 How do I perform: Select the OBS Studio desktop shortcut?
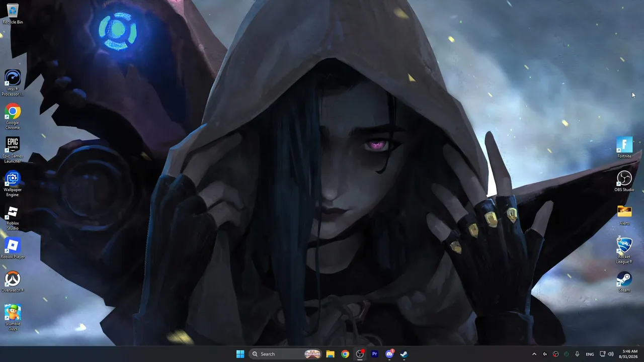[x=624, y=182]
